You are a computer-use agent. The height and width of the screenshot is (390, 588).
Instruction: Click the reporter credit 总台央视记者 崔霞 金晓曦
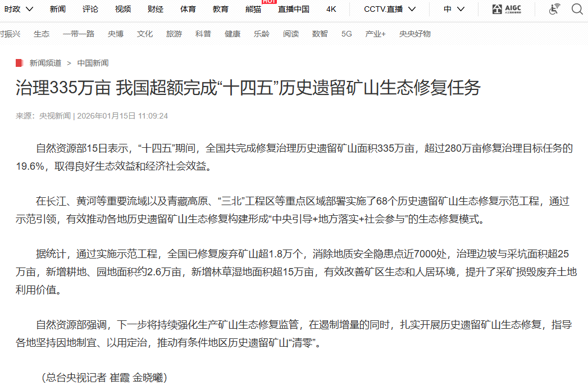click(104, 378)
